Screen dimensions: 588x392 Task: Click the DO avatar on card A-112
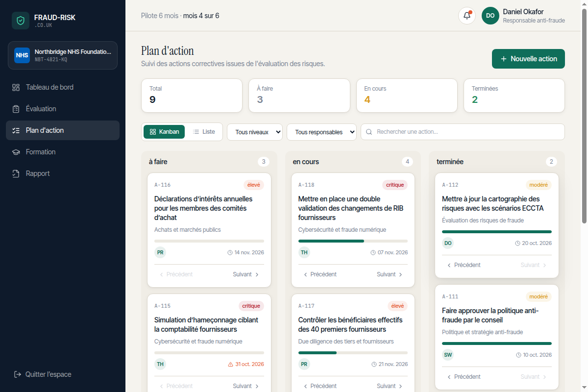coord(448,243)
